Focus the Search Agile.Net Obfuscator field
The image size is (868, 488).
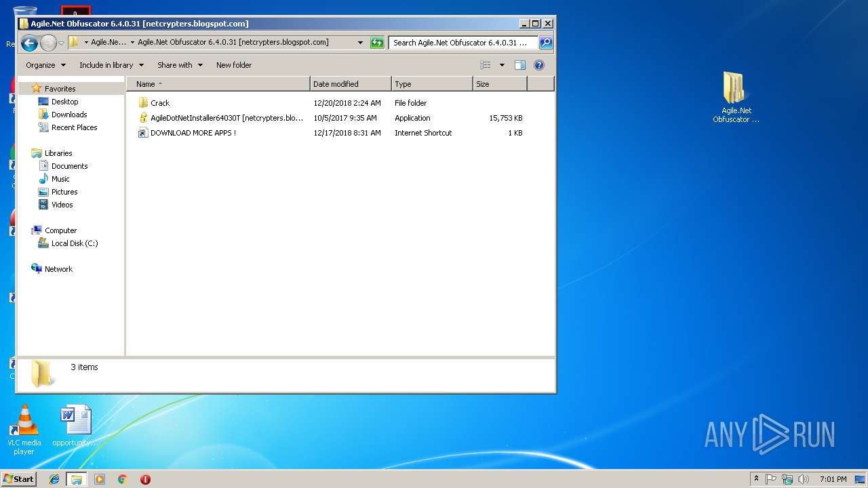click(464, 43)
